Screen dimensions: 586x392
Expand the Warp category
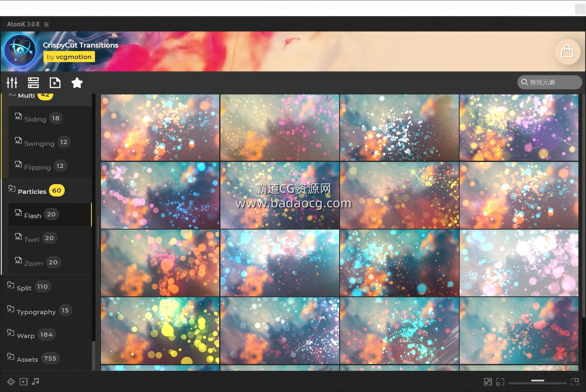46,334
